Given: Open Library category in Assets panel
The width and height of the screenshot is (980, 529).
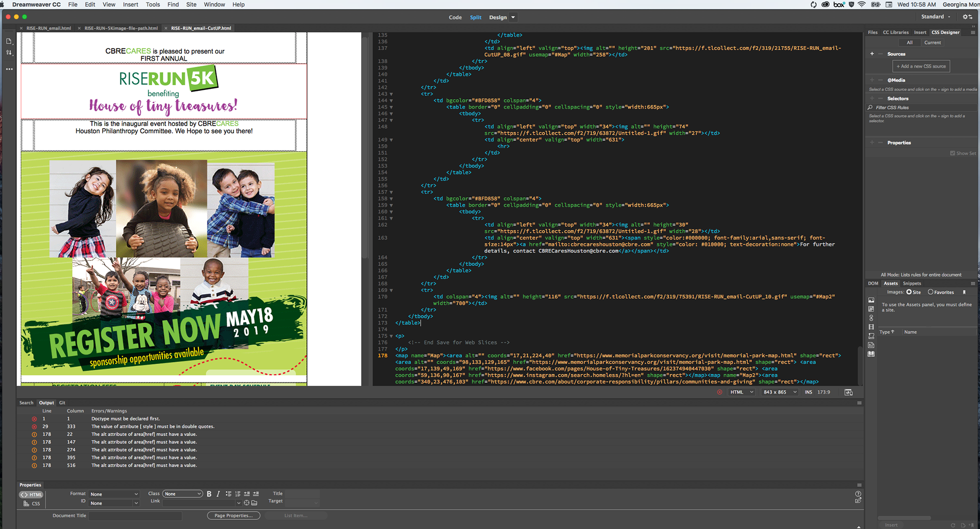Looking at the screenshot, I should pyautogui.click(x=871, y=353).
